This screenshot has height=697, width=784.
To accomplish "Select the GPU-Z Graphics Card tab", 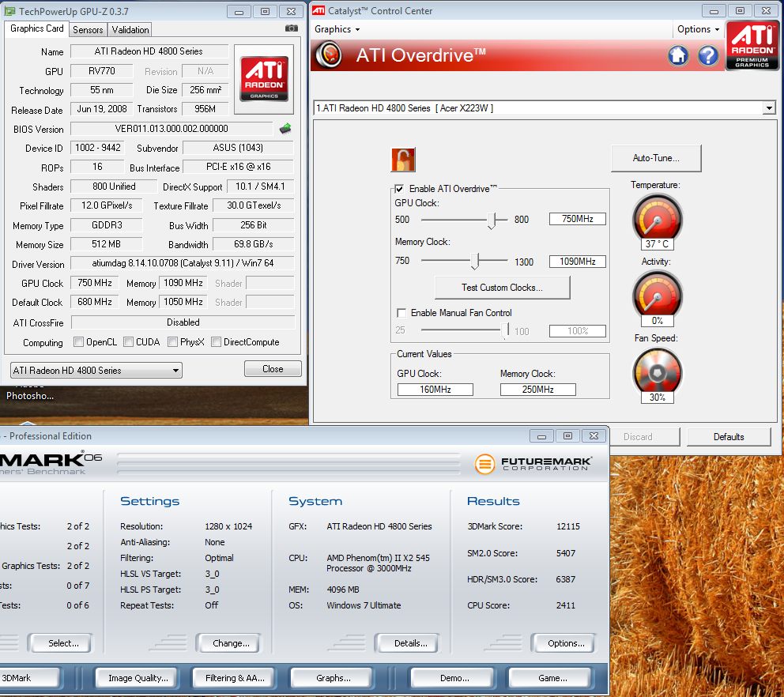I will 37,28.
